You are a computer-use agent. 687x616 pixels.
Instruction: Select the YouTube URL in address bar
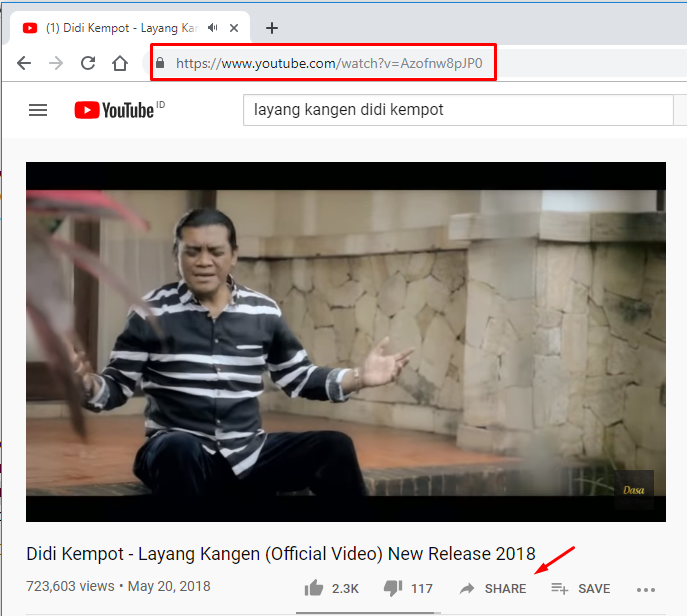tap(329, 64)
